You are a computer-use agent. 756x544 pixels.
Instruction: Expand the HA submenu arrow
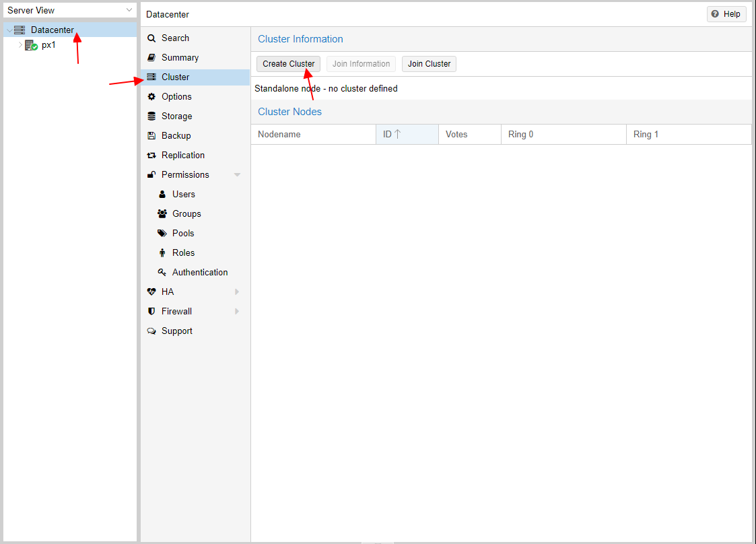(x=237, y=292)
